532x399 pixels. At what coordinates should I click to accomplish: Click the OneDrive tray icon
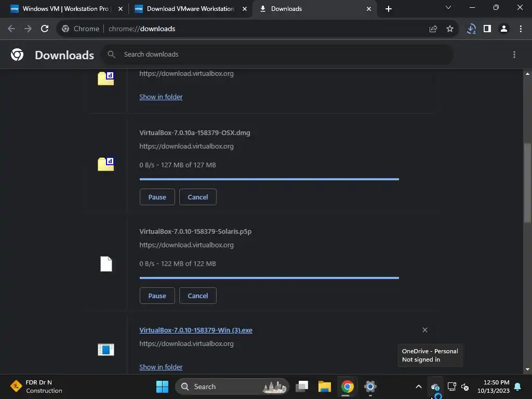435,387
